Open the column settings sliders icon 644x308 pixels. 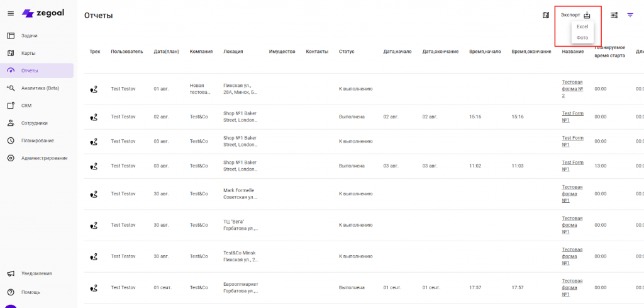coord(614,15)
